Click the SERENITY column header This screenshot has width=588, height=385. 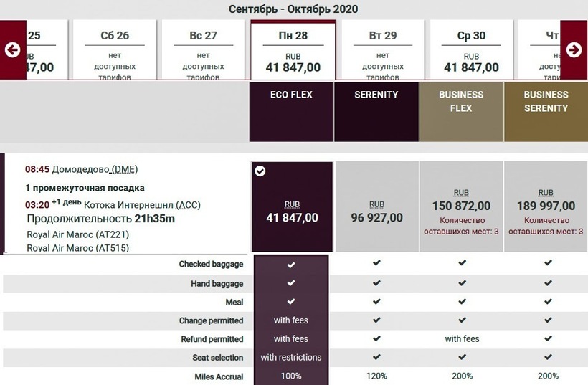[376, 95]
